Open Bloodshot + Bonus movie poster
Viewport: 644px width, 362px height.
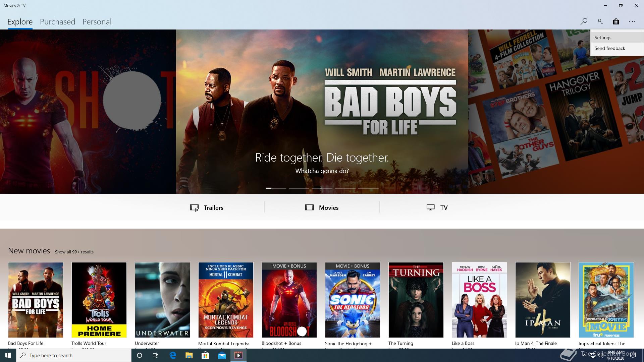[289, 300]
